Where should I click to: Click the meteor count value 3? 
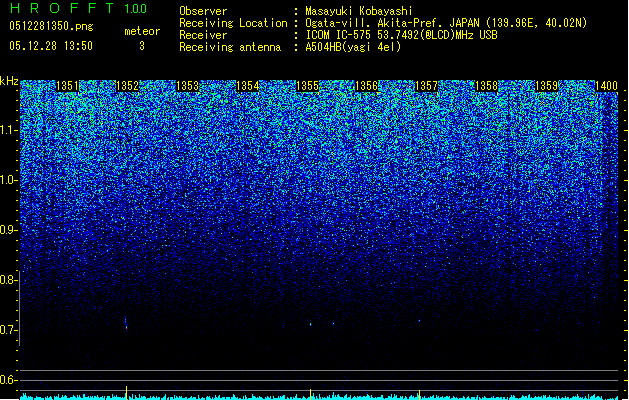pyautogui.click(x=142, y=46)
